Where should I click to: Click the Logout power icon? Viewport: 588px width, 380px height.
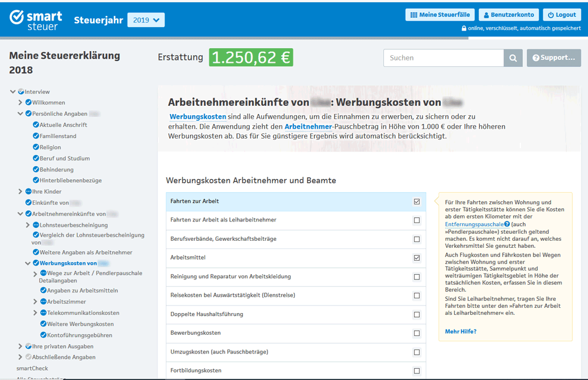click(552, 15)
